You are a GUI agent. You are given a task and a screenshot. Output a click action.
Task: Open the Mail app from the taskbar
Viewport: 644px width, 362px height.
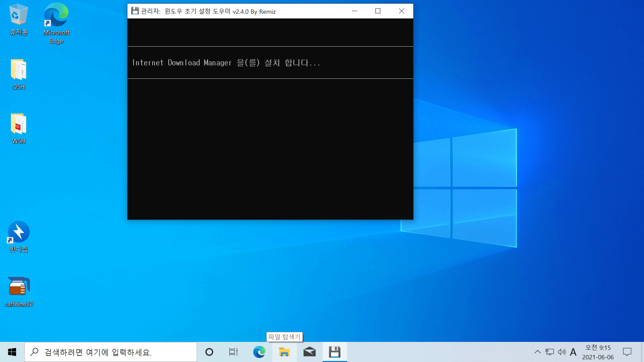pyautogui.click(x=310, y=352)
